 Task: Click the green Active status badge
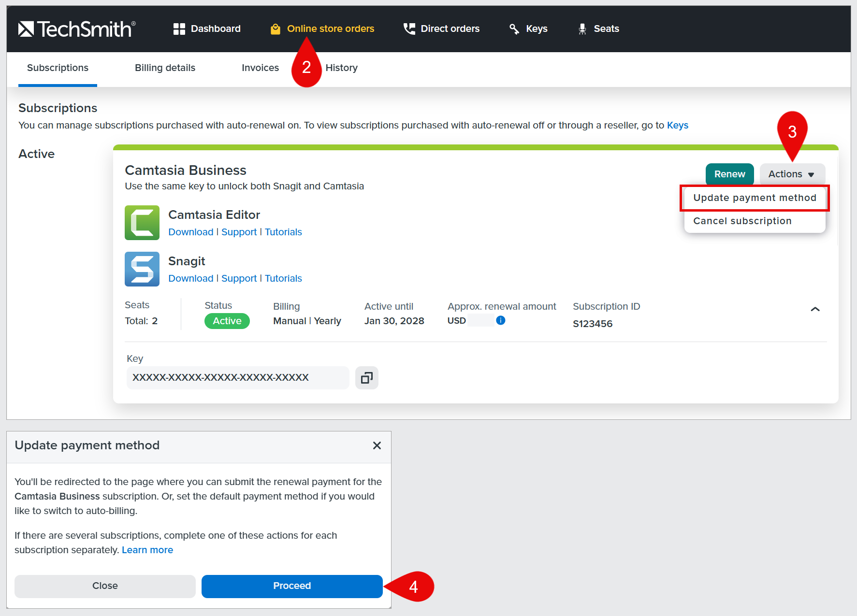coord(227,321)
